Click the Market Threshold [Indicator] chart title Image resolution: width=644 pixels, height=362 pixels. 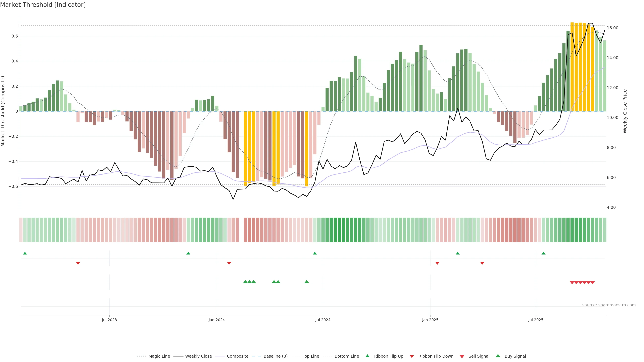pos(43,5)
